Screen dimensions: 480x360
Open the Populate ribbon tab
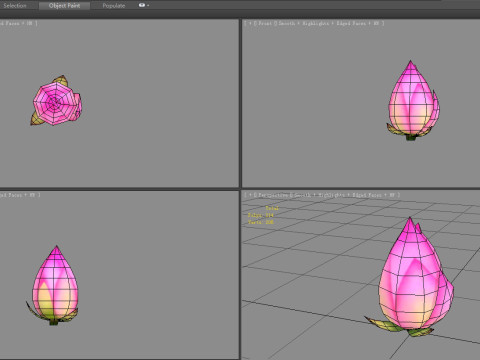coord(114,6)
